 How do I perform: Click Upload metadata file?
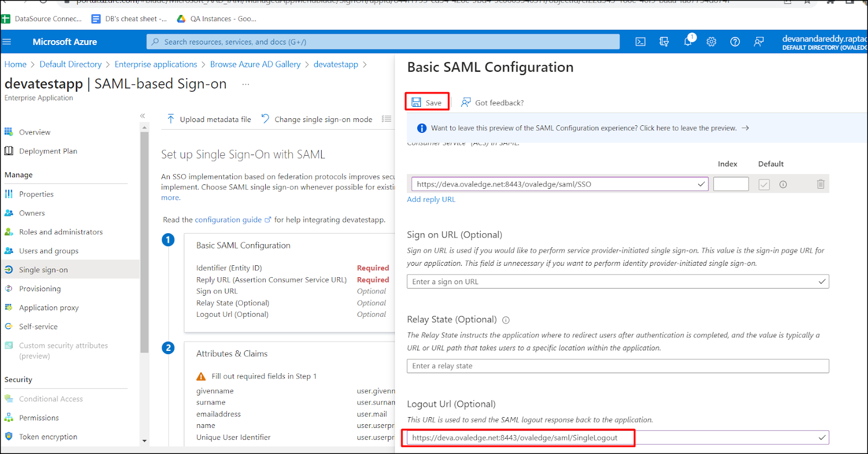tap(209, 119)
